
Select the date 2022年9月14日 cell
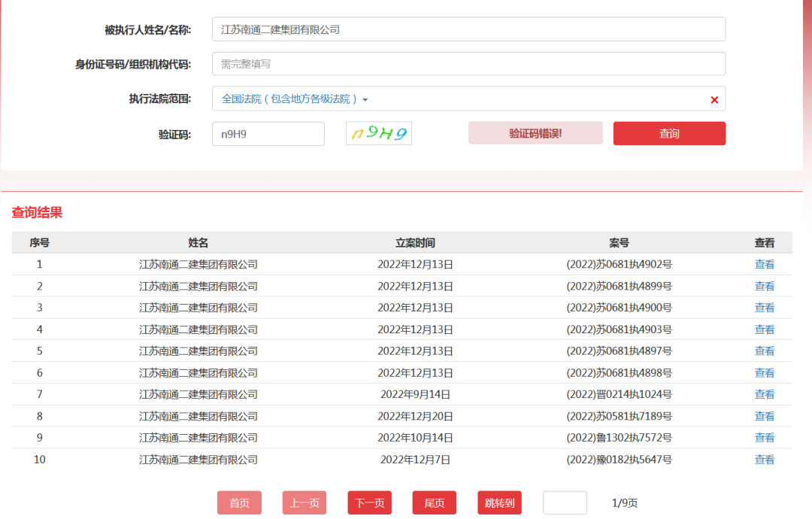[x=415, y=394]
